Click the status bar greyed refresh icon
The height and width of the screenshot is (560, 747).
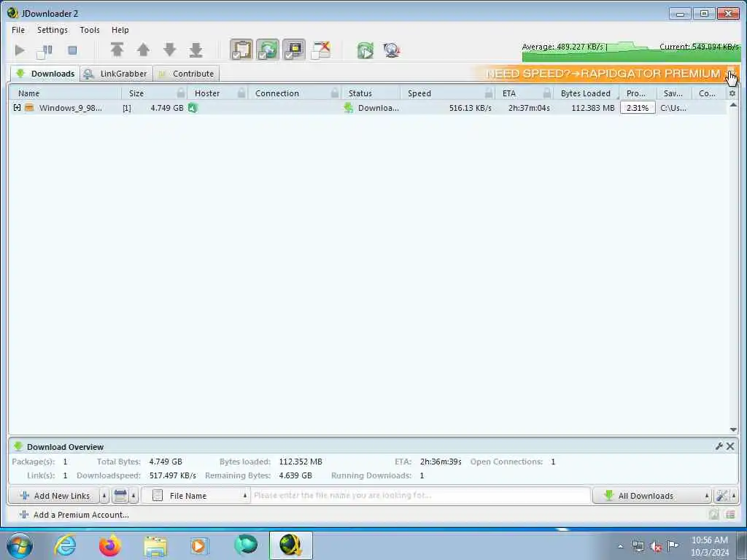pos(713,514)
